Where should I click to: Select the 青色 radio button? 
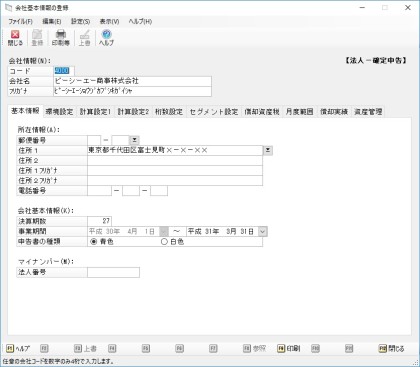coord(94,242)
